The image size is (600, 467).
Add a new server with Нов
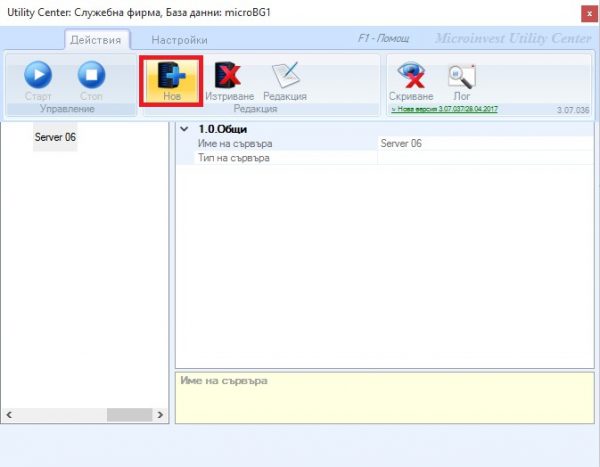coord(171,81)
